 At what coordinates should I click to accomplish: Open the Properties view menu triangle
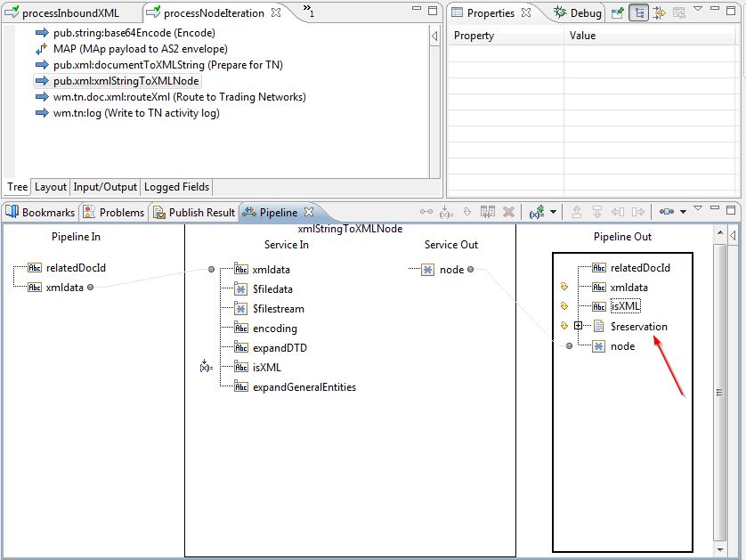(x=698, y=9)
